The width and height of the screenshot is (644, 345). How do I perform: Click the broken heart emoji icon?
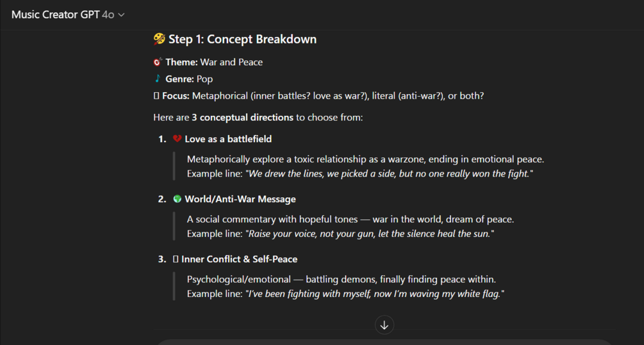(x=178, y=139)
